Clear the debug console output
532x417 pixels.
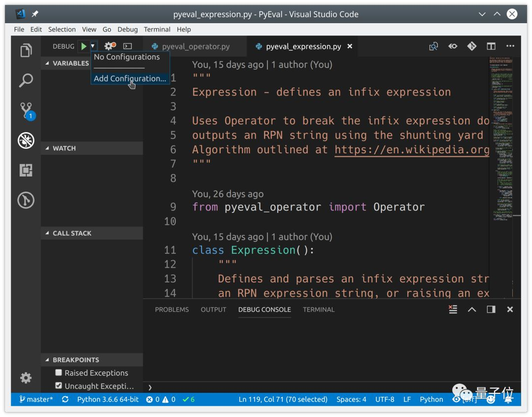453,310
